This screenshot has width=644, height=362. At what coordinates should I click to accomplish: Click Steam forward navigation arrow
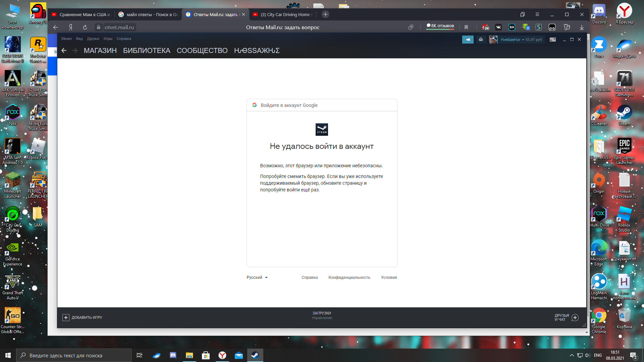coord(75,50)
